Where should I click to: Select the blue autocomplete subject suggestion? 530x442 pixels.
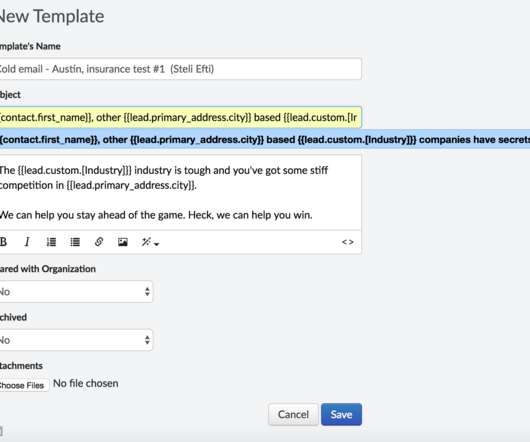point(265,139)
